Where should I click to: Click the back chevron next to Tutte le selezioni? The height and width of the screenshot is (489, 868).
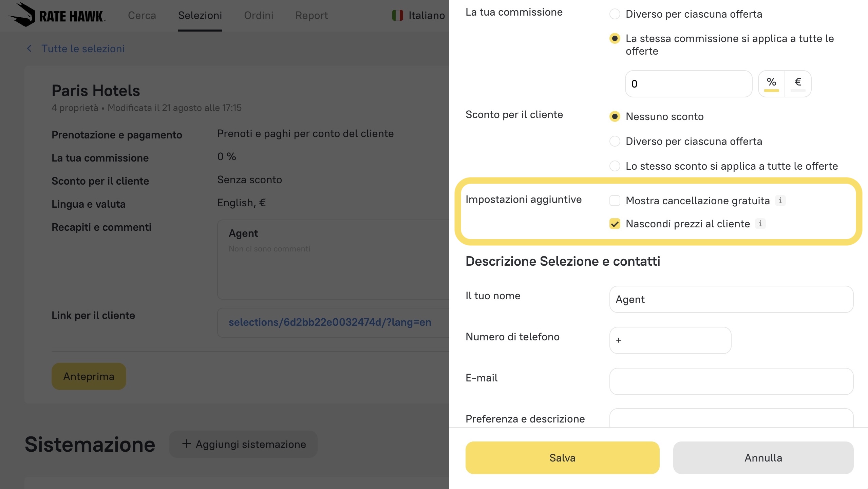point(30,49)
